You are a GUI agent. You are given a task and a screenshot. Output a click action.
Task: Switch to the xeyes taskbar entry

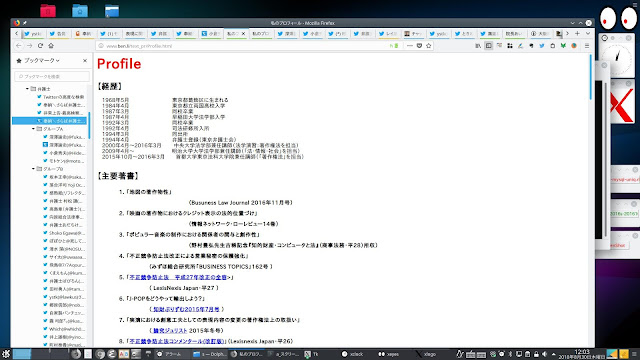click(389, 354)
